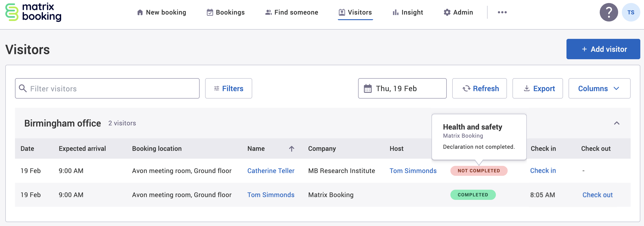Open the Filters panel
The width and height of the screenshot is (644, 226).
(228, 88)
